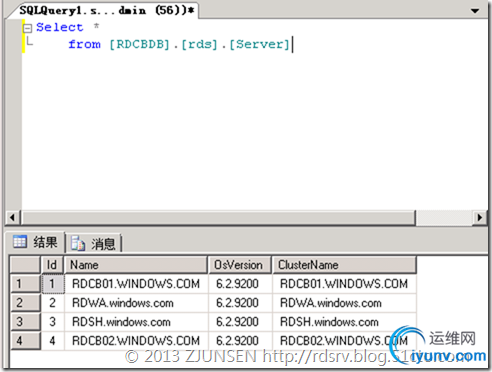This screenshot has width=492, height=372.
Task: Select result row header 1
Action: coord(25,284)
